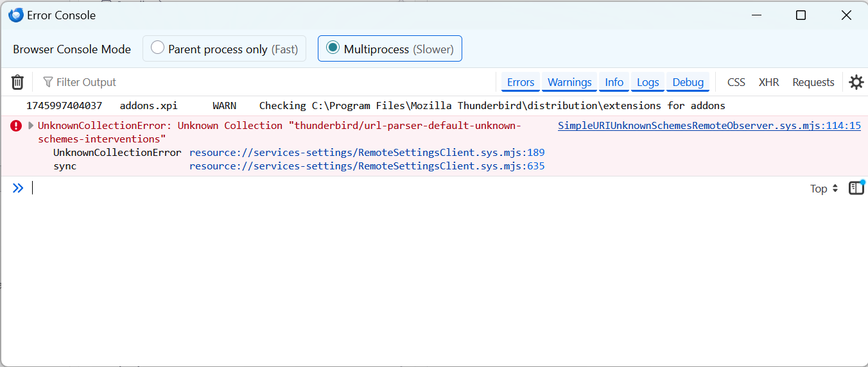This screenshot has width=868, height=367.
Task: Select Multiprocess (Slower) mode
Action: (390, 49)
